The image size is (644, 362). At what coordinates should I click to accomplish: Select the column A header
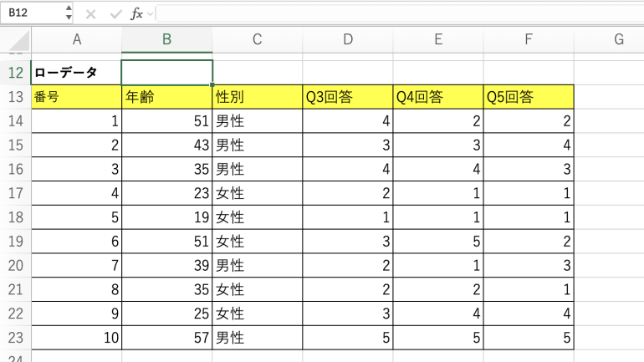[76, 39]
